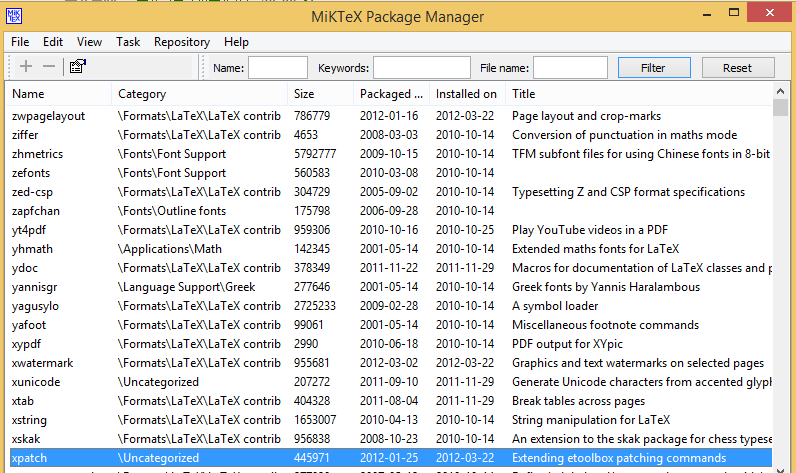Image resolution: width=796 pixels, height=473 pixels.
Task: Click the title 'Conversion of punctuation in maths mode'
Action: [624, 135]
